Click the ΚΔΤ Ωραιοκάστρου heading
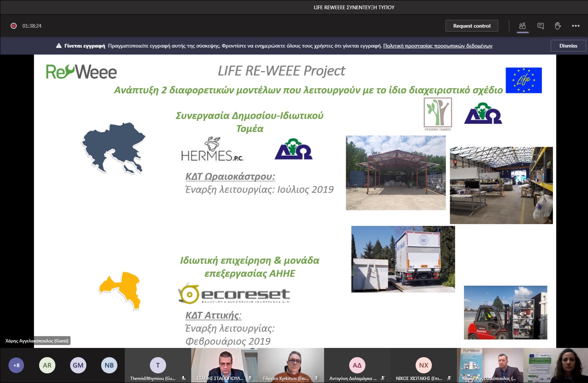The height and width of the screenshot is (383, 588). (x=230, y=176)
